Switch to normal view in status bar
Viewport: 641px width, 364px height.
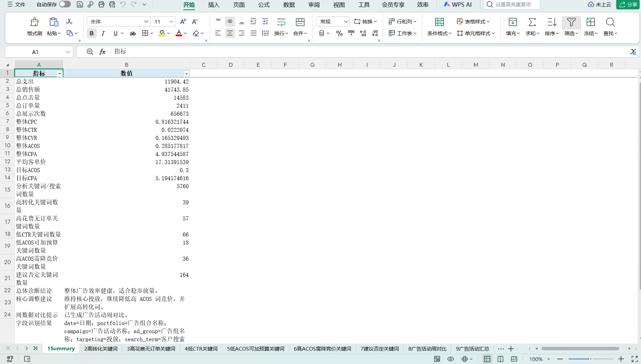pyautogui.click(x=487, y=359)
